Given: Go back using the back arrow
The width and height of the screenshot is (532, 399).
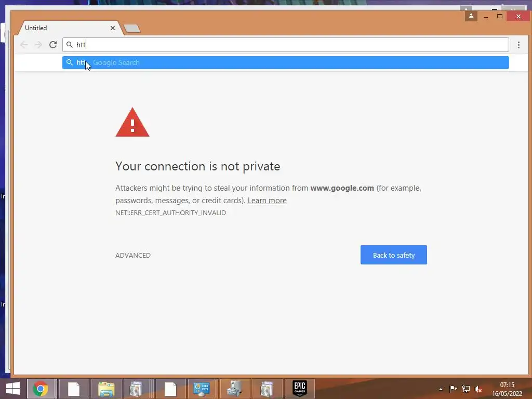Looking at the screenshot, I should tap(24, 45).
